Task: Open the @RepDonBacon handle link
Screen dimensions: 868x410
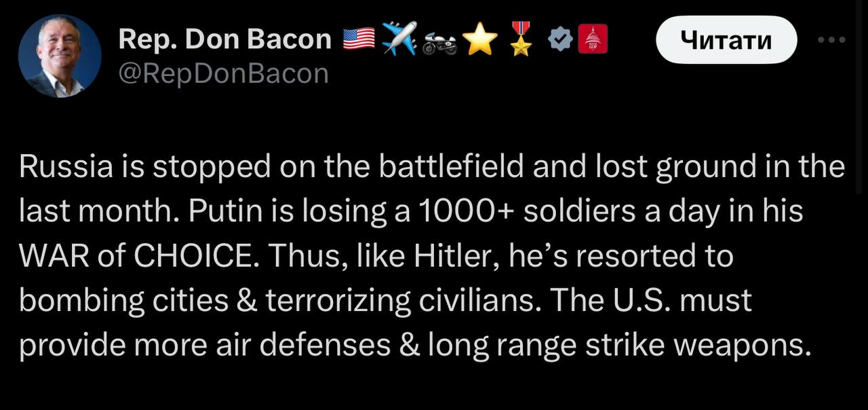Action: click(x=223, y=73)
